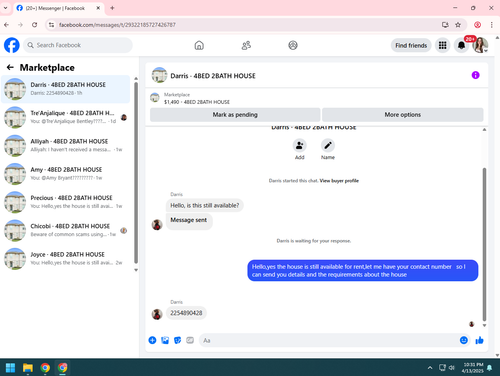The height and width of the screenshot is (376, 500).
Task: Open the taskbar clock and date
Action: pos(473,368)
